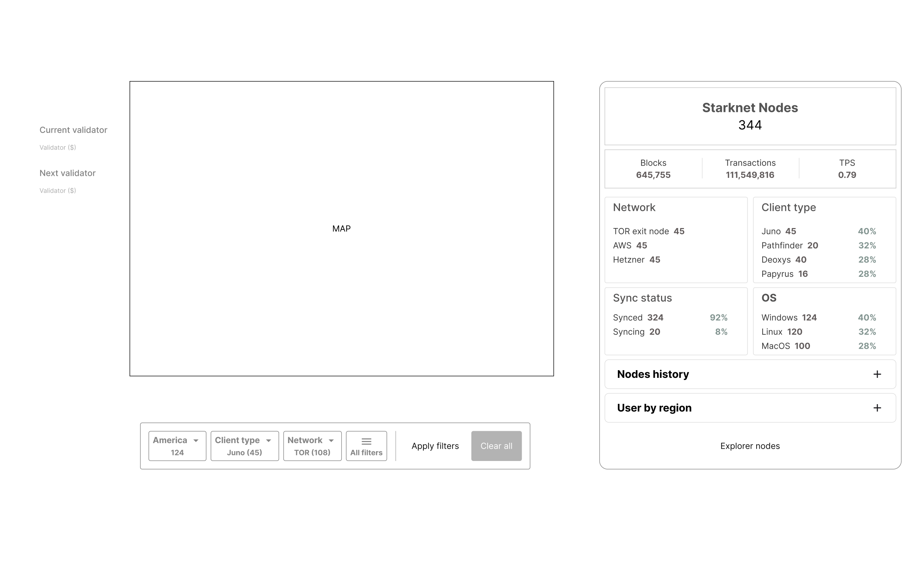Image resolution: width=910 pixels, height=588 pixels.
Task: Click the 40% next to Windows
Action: pyautogui.click(x=867, y=317)
